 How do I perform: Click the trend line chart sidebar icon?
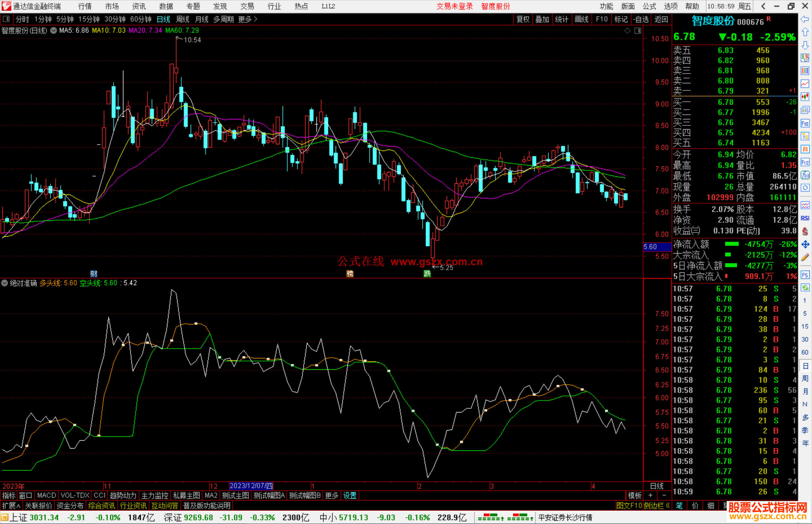[805, 84]
